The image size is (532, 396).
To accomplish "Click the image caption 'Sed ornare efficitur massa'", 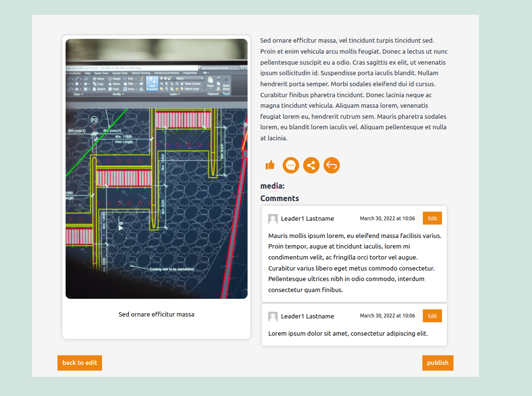I will (157, 315).
